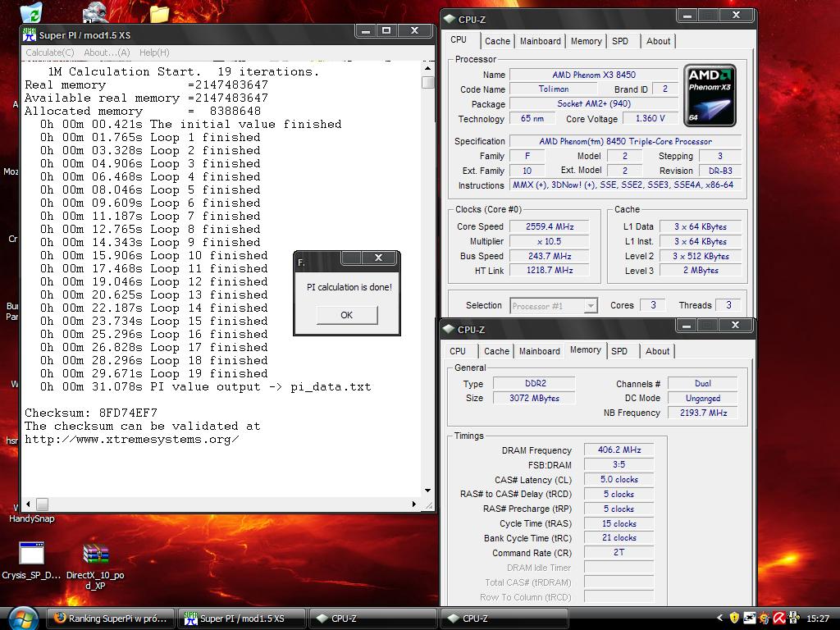
Task: Select CPU tab in lower CPU-Z window
Action: 458,351
